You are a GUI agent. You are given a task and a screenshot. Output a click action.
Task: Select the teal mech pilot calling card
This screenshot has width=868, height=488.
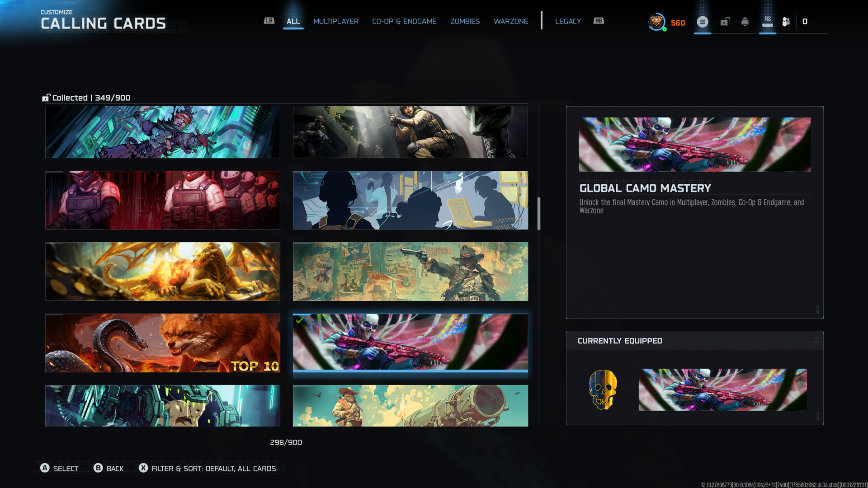[x=163, y=405]
